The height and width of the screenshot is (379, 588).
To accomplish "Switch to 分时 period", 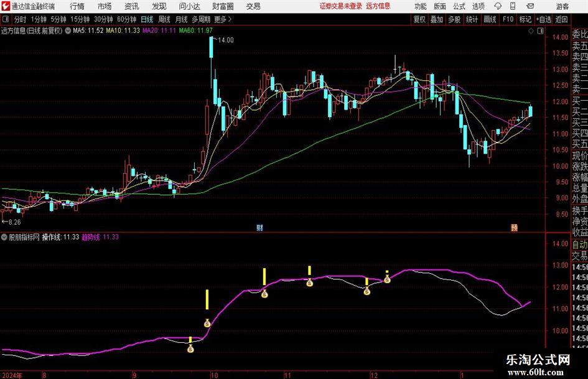I will [x=21, y=19].
